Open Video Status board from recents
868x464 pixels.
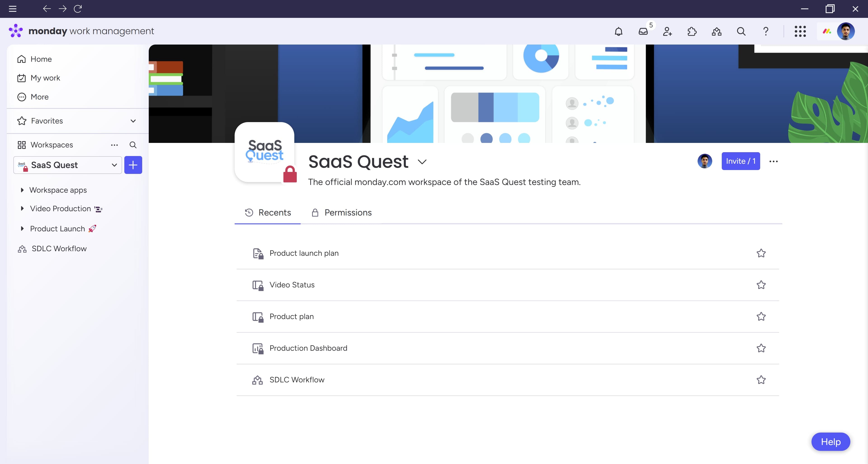(292, 285)
